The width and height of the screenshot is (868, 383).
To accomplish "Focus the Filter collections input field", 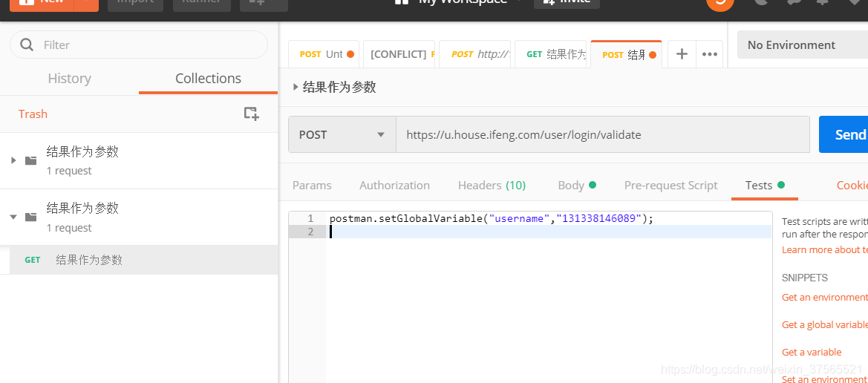I will [139, 45].
